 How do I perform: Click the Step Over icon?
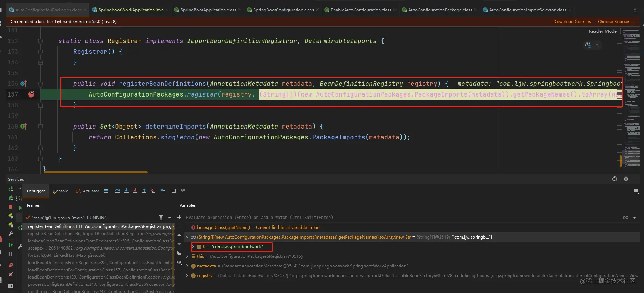117,191
